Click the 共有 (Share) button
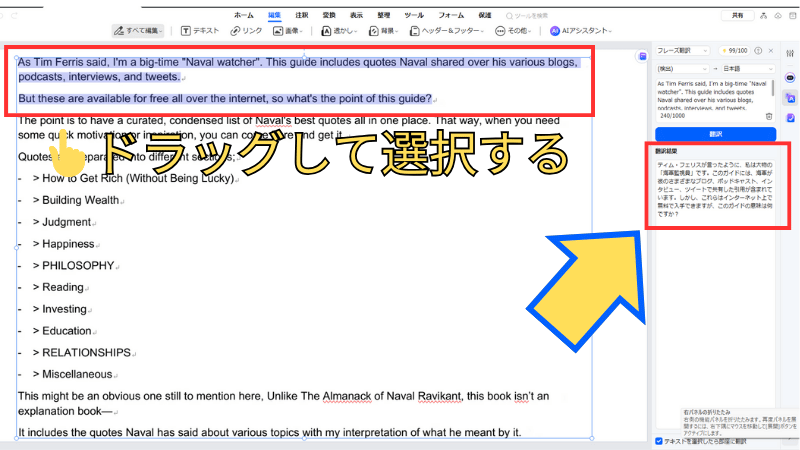Viewport: 800px width, 450px height. pyautogui.click(x=737, y=16)
